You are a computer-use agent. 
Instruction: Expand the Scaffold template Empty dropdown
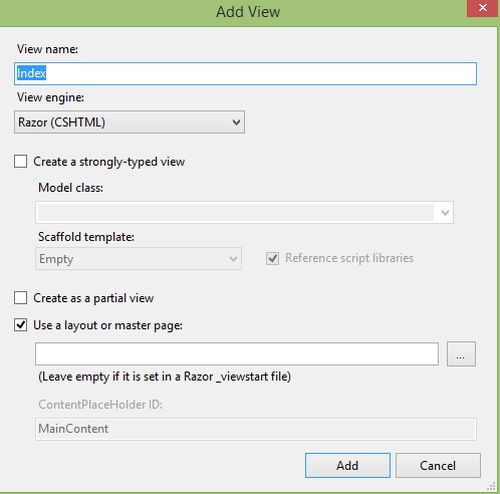[138, 259]
